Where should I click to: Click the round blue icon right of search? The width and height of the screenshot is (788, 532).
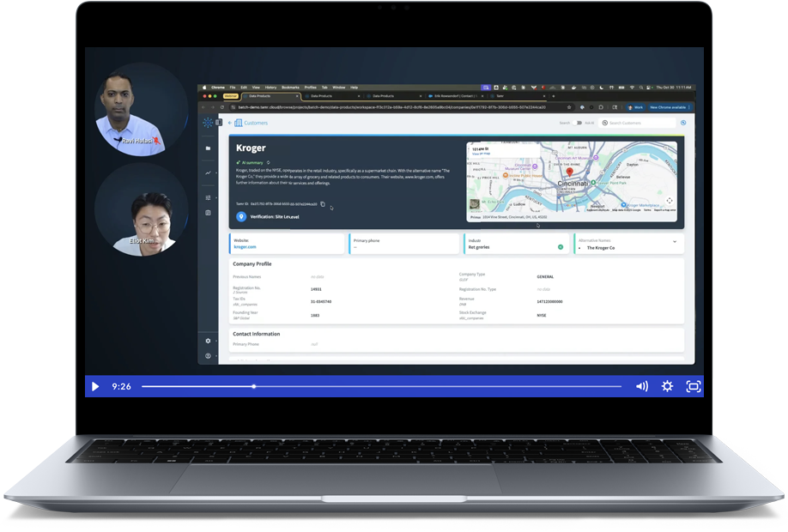coord(683,123)
